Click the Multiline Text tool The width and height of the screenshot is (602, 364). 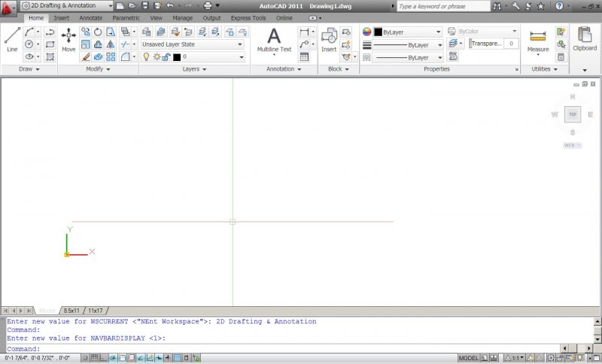(x=274, y=41)
